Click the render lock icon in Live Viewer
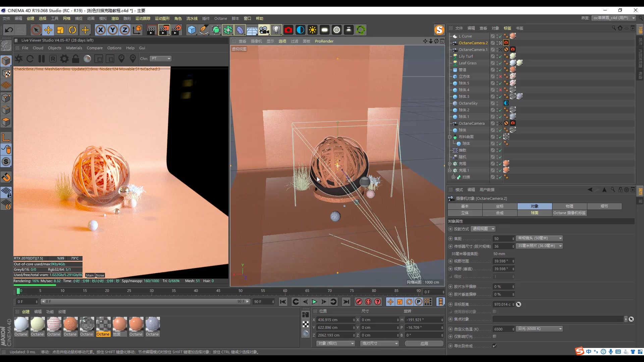This screenshot has height=362, width=644. click(x=76, y=59)
